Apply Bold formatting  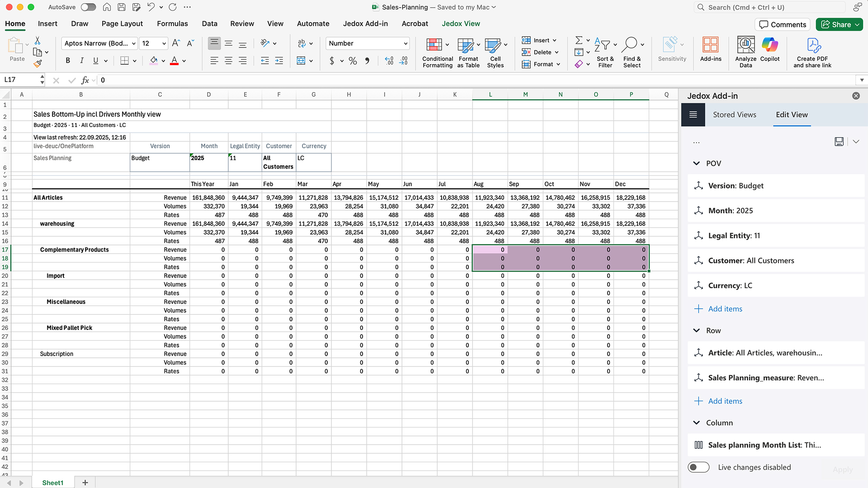click(x=68, y=61)
